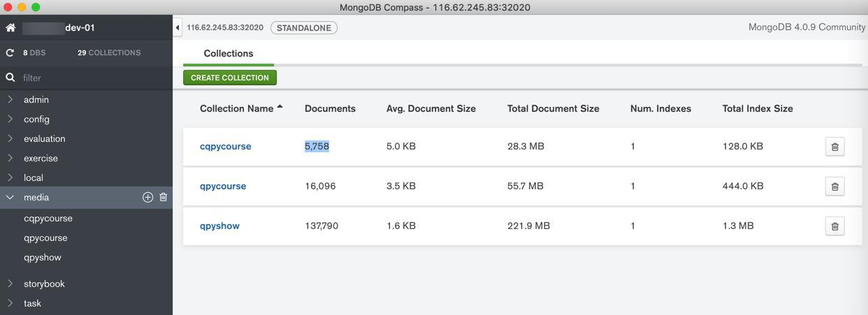868x315 pixels.
Task: Open the cqpycourse collection link in table
Action: point(226,147)
